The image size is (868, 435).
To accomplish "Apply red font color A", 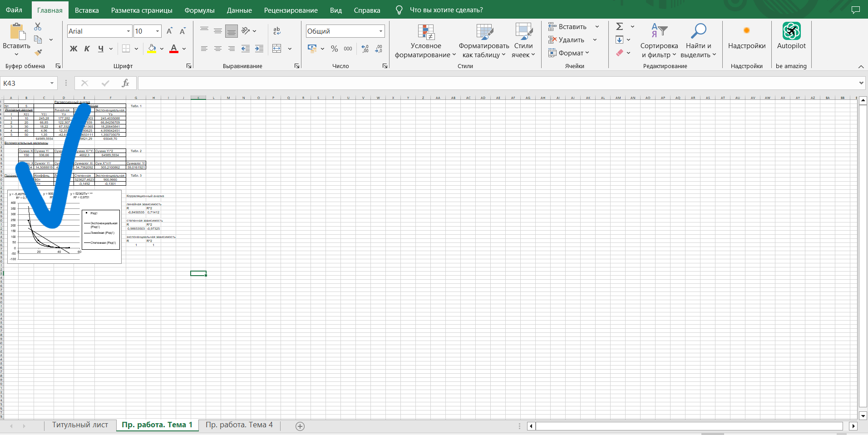I will pyautogui.click(x=174, y=49).
